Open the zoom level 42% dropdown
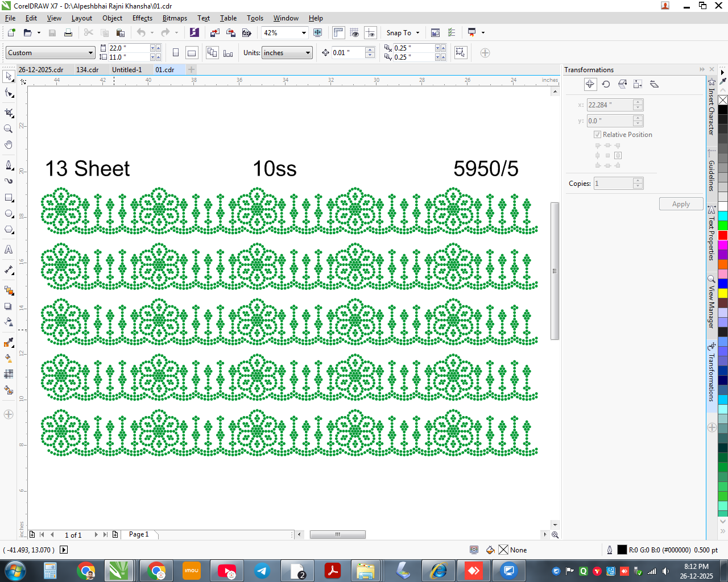Image resolution: width=728 pixels, height=582 pixels. tap(304, 33)
